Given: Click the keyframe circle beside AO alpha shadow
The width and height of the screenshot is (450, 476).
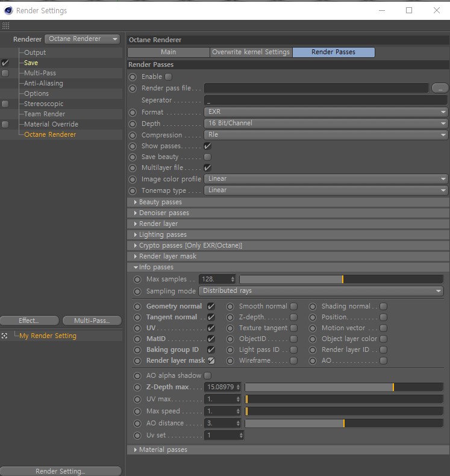Looking at the screenshot, I should click(x=137, y=375).
